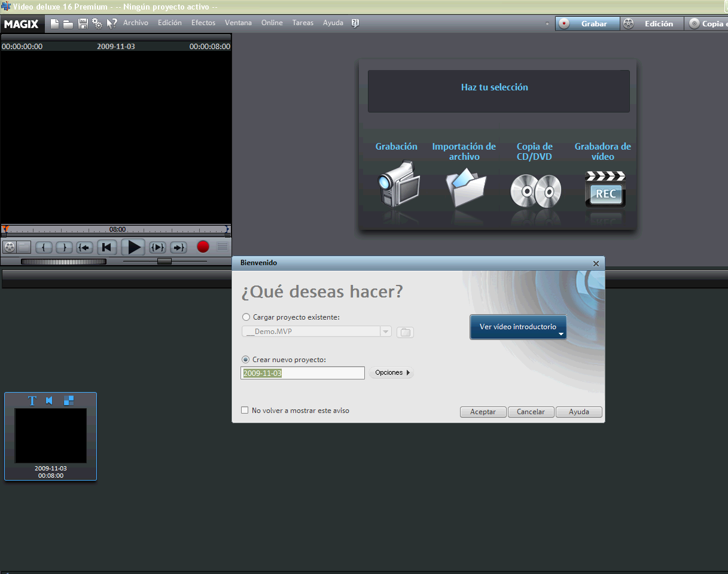
Task: Click the title 'T' icon on scene thumbnail
Action: [x=33, y=400]
